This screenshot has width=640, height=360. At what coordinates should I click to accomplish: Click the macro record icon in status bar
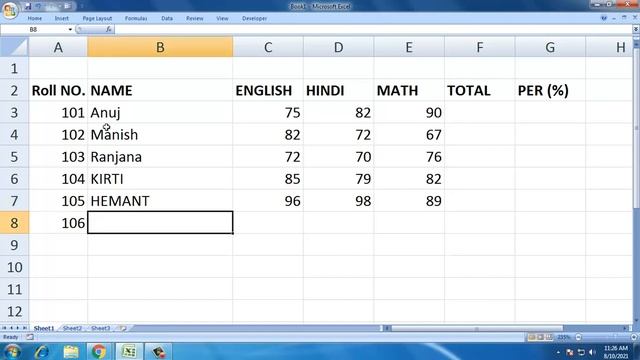tap(30, 337)
